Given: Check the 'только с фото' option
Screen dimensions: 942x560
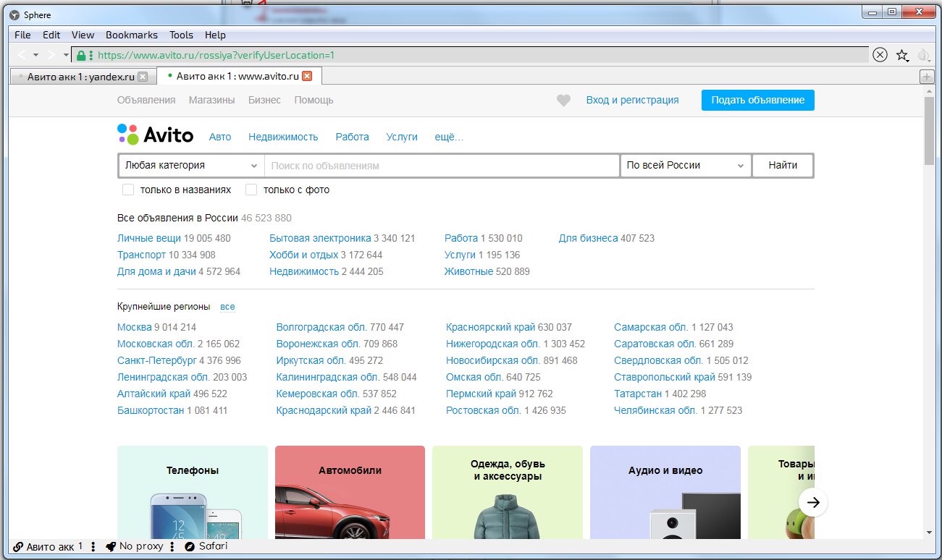Looking at the screenshot, I should tap(251, 190).
